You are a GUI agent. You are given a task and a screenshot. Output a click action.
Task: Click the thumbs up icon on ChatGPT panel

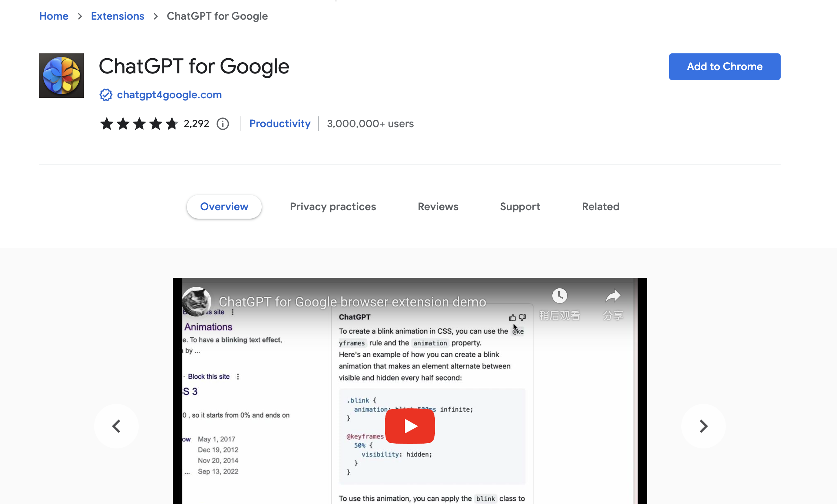(x=512, y=318)
